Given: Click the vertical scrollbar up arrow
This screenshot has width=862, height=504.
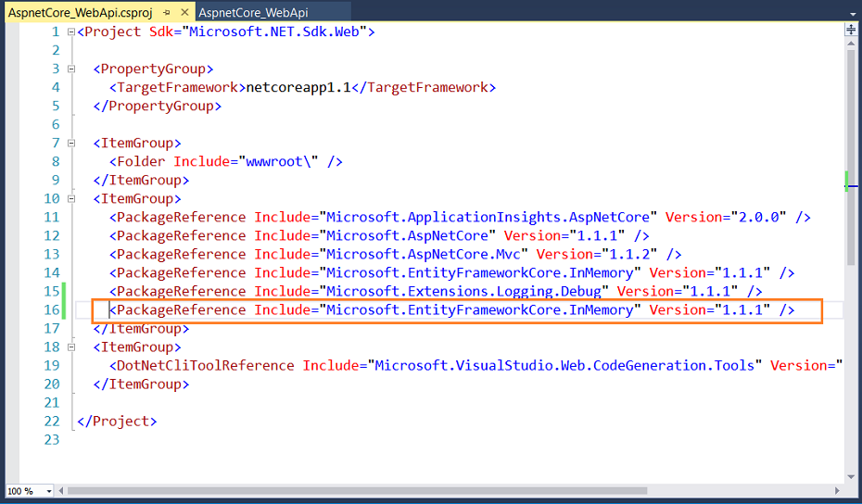Looking at the screenshot, I should pos(851,43).
